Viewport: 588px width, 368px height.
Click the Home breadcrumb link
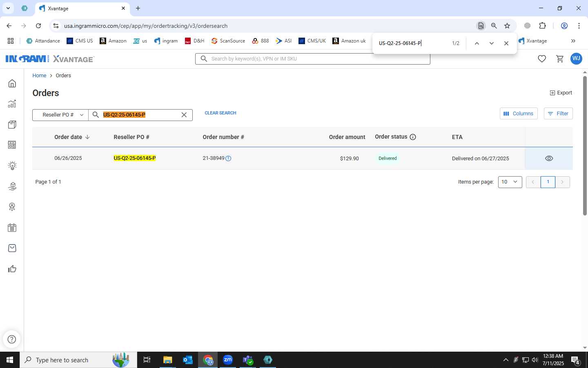39,76
